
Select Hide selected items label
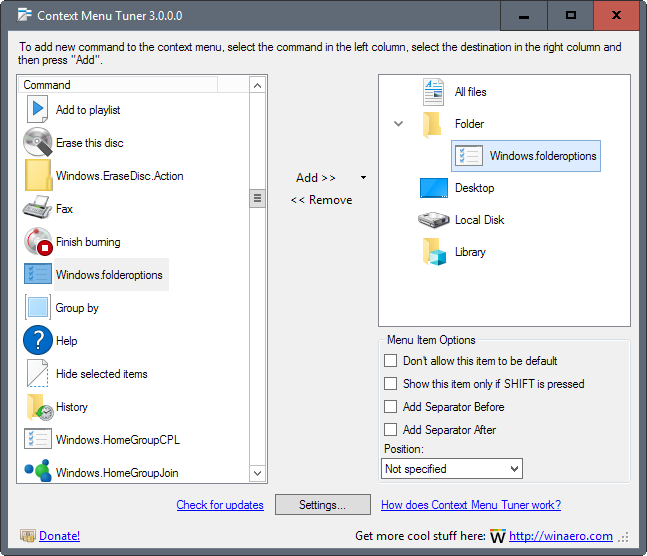tap(102, 374)
